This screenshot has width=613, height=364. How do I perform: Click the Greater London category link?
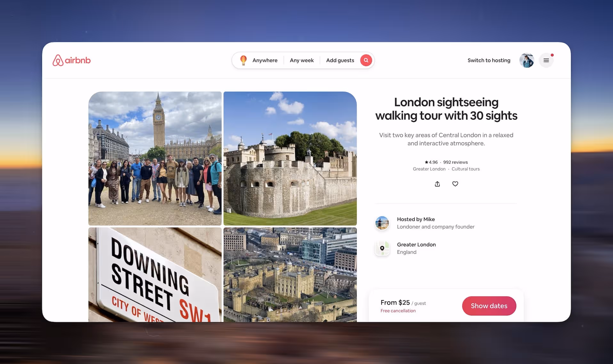(429, 169)
